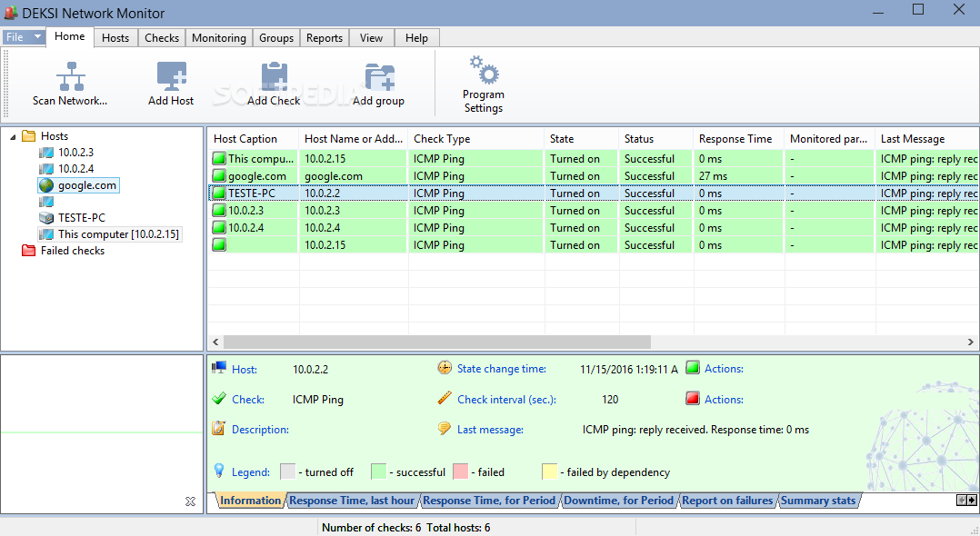
Task: Open the Reports ribbon tab
Action: tap(325, 38)
